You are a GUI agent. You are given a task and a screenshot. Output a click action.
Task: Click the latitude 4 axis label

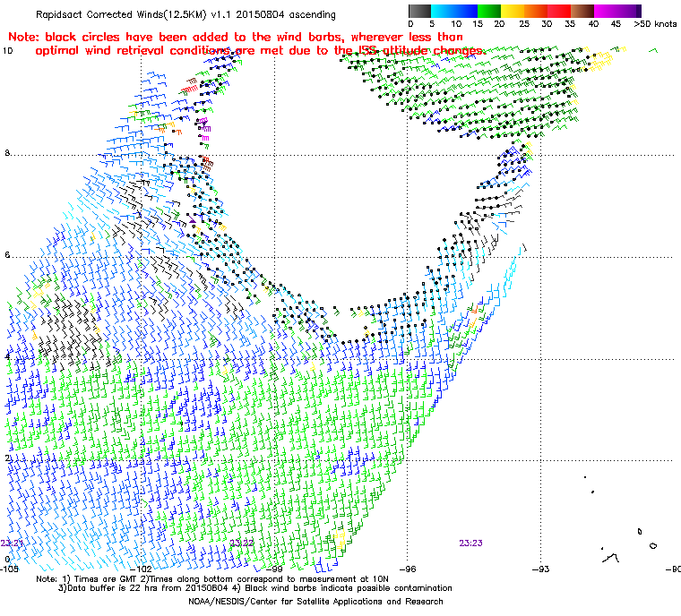coord(7,357)
